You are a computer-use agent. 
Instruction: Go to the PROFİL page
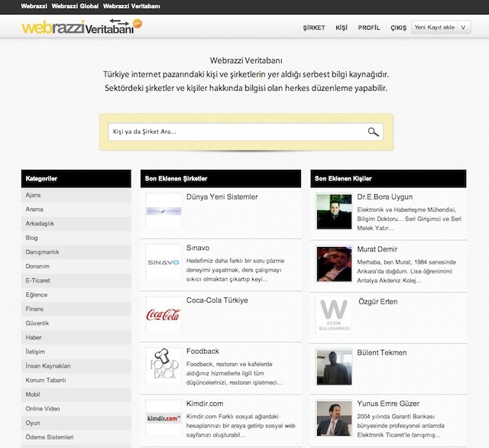[369, 28]
